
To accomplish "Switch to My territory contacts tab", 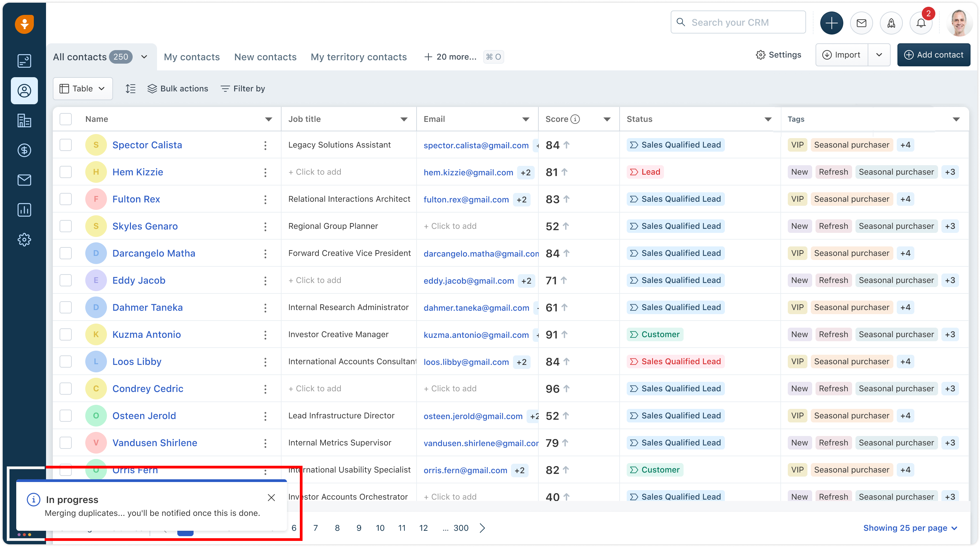I will (358, 57).
